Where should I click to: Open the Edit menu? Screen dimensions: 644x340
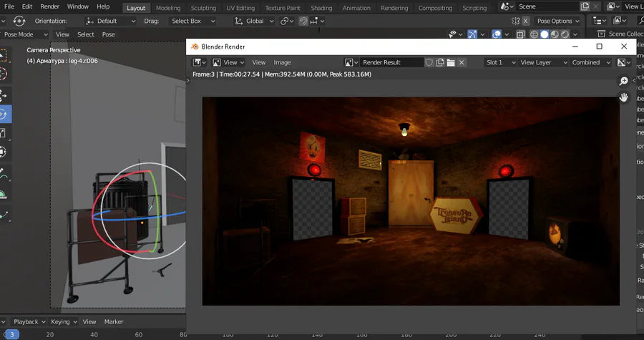pyautogui.click(x=27, y=6)
